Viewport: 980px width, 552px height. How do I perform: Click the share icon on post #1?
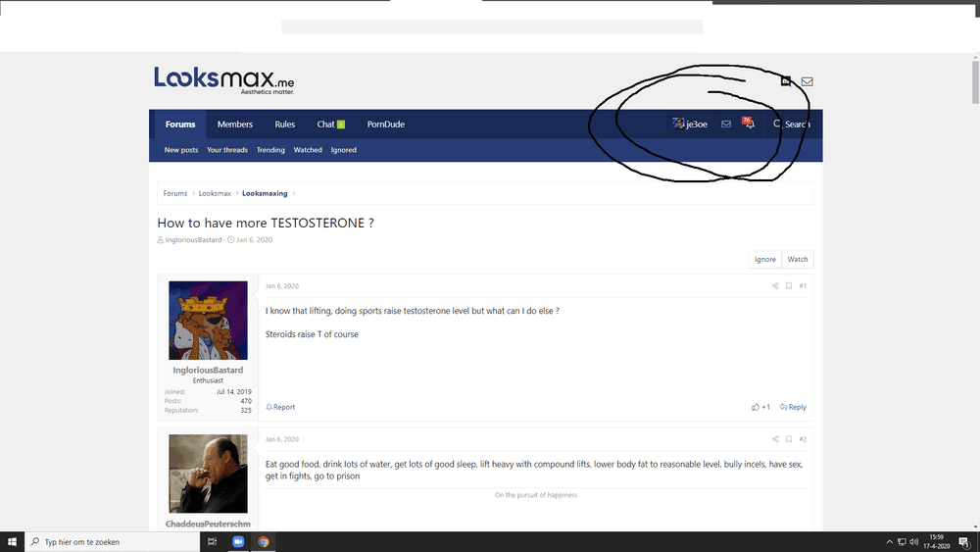pyautogui.click(x=775, y=285)
